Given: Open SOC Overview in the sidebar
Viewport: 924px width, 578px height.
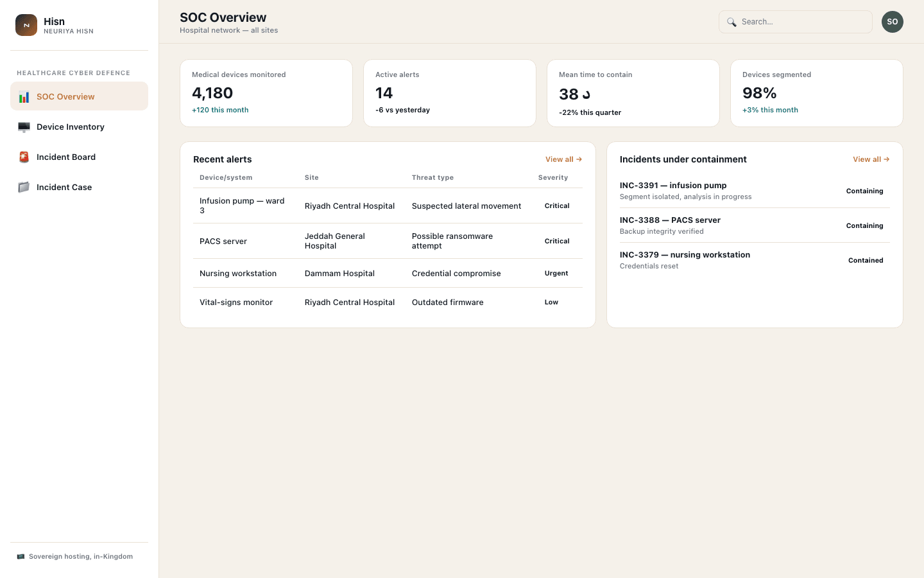Looking at the screenshot, I should tap(79, 96).
